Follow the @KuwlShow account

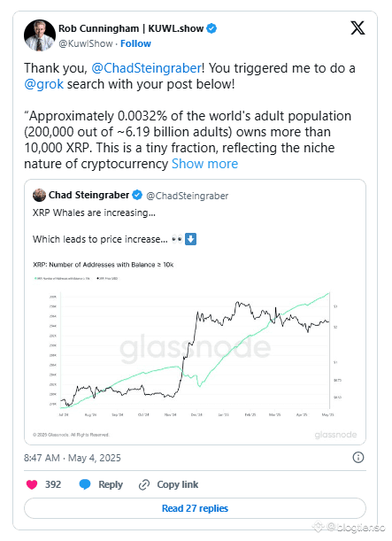(135, 43)
